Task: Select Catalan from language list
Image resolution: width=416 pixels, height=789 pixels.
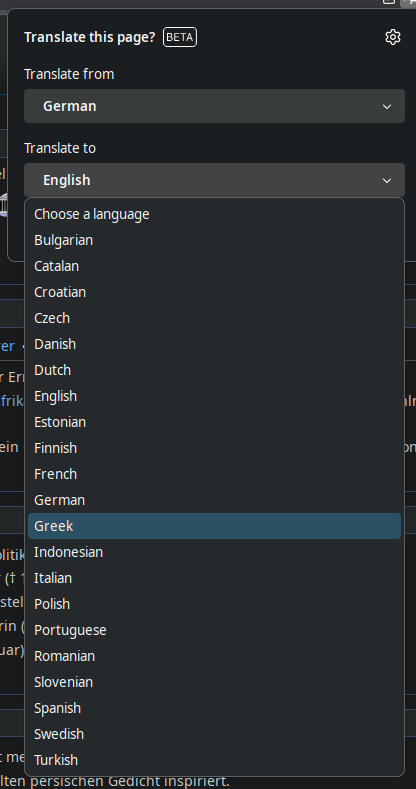Action: tap(214, 266)
